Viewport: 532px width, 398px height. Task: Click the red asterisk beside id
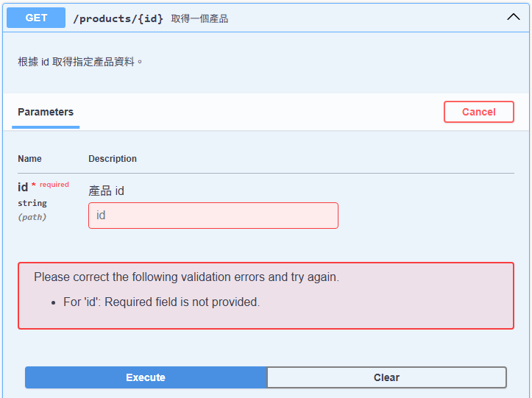click(34, 184)
